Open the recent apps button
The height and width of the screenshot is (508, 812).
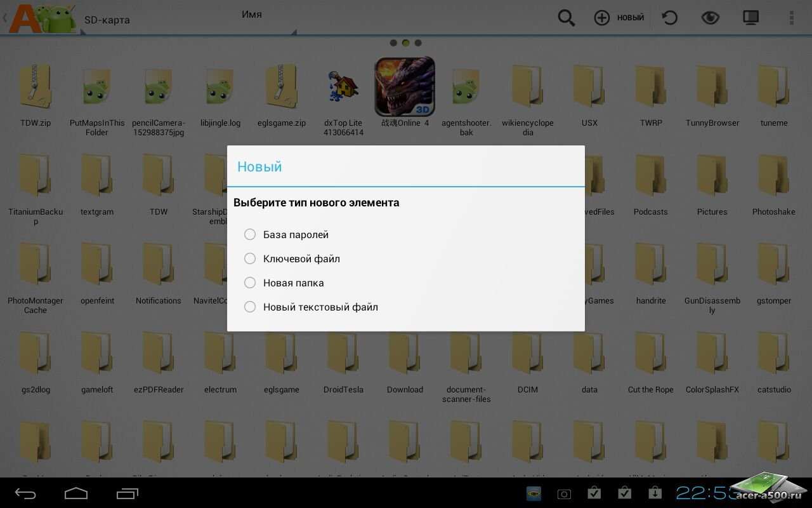click(127, 493)
